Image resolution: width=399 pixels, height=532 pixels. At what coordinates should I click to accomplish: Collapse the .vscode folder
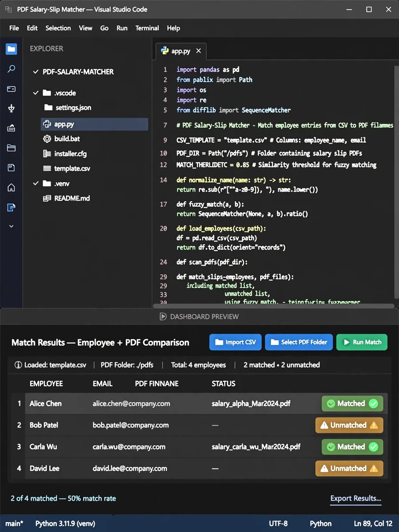click(36, 93)
